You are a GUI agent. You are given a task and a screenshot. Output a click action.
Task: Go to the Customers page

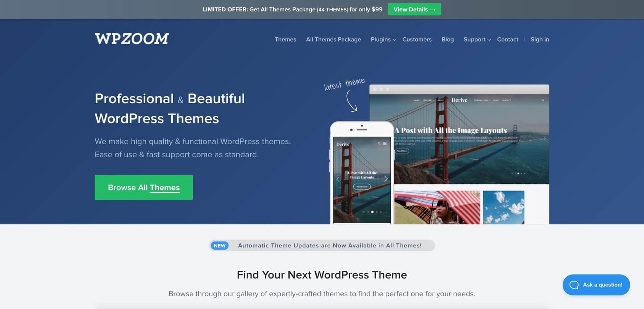point(417,39)
